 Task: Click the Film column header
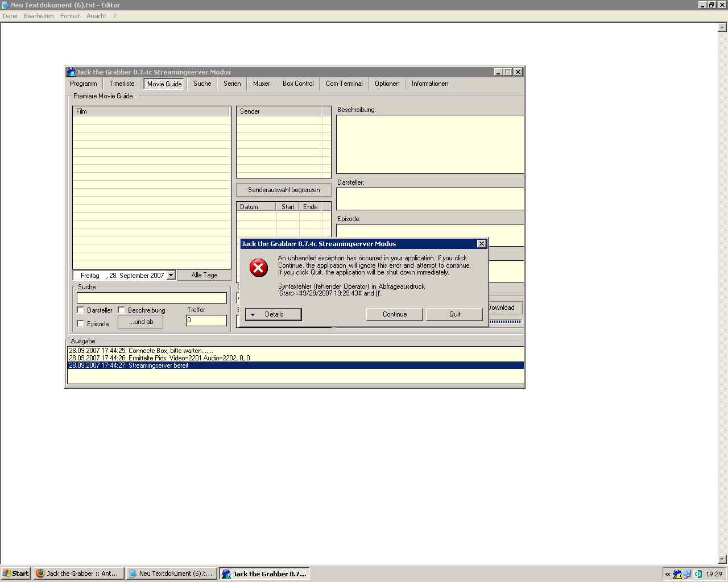[151, 111]
